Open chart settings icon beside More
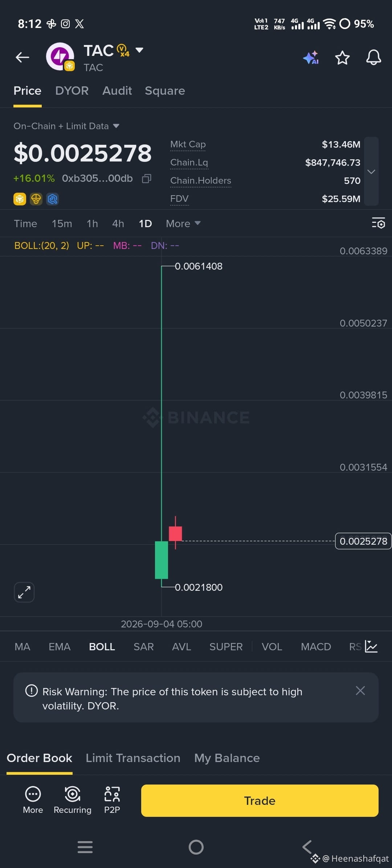Screen dimensions: 392x868 378,223
